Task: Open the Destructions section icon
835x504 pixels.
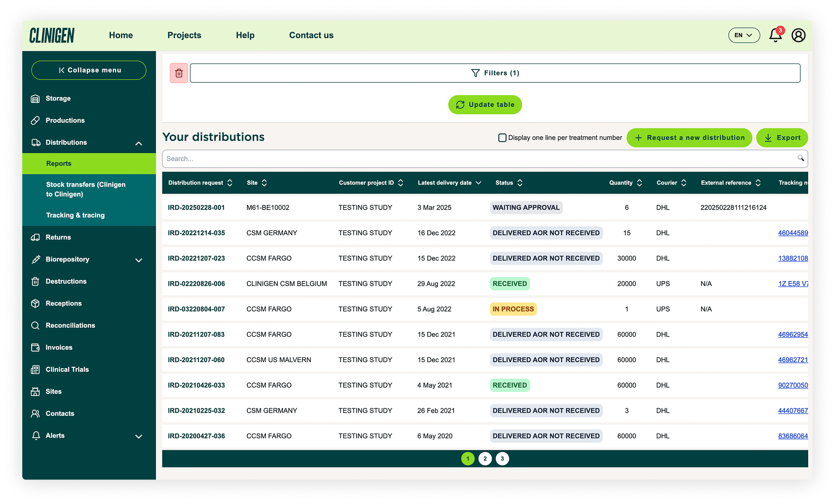Action: pyautogui.click(x=36, y=281)
